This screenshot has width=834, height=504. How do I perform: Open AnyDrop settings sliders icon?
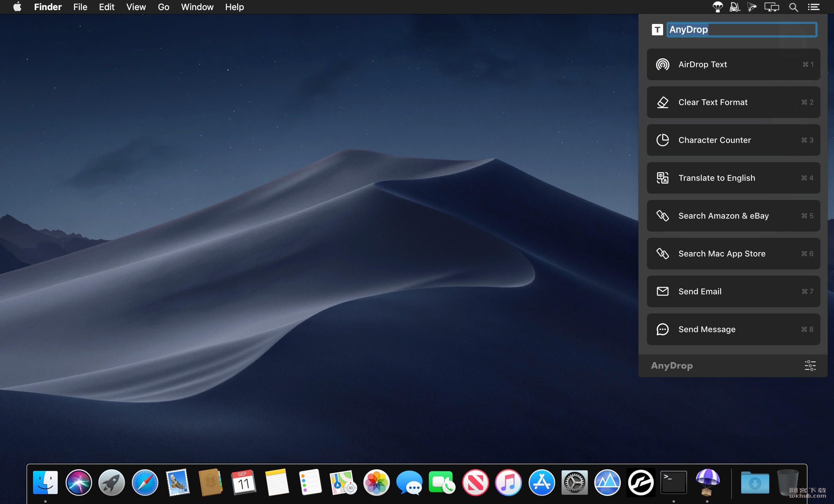pyautogui.click(x=810, y=366)
